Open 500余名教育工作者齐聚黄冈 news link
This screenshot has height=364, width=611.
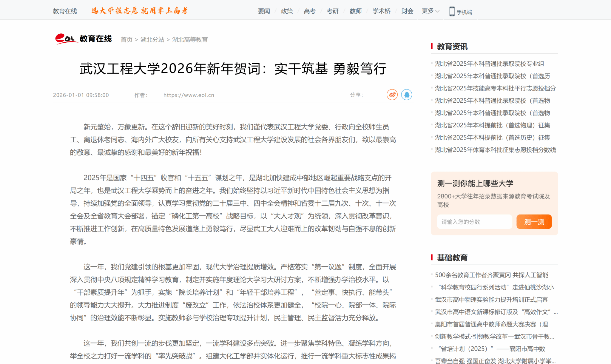coord(491,275)
